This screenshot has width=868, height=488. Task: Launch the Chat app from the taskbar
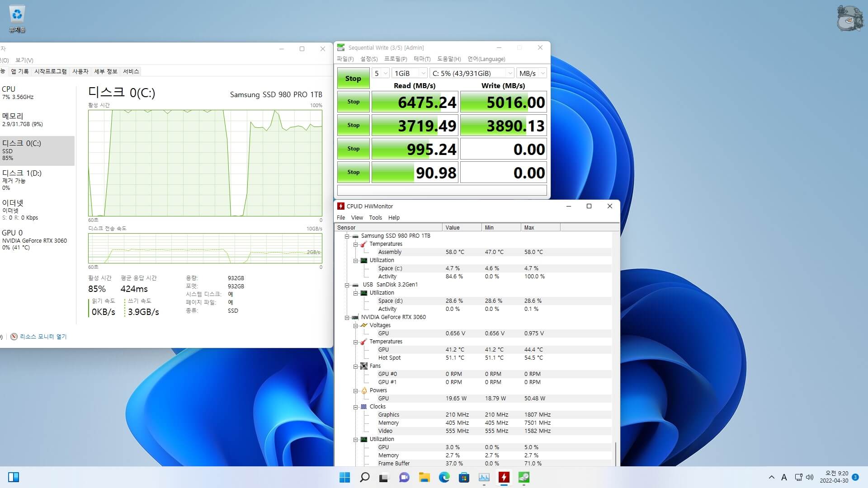click(x=404, y=477)
